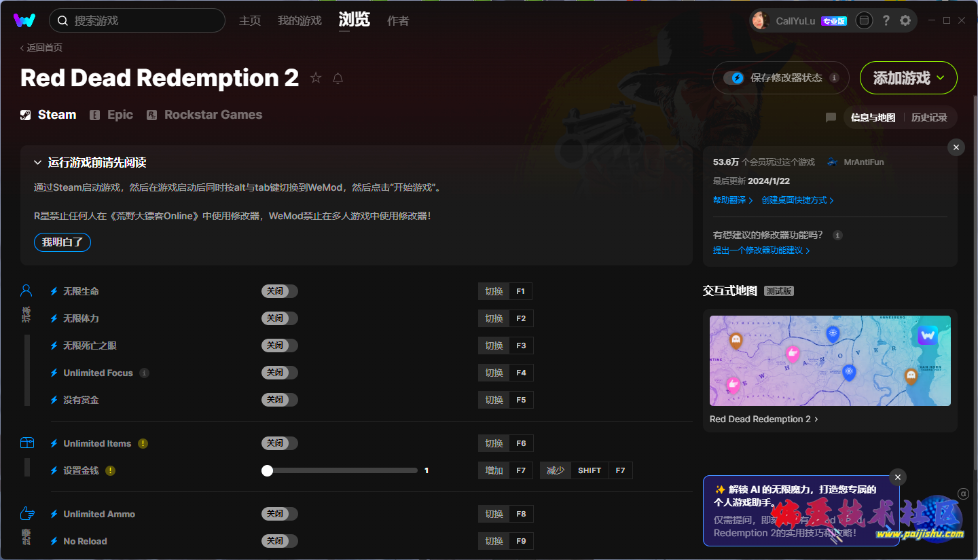Click the 减少 SHIFT F7 hotkey button
The height and width of the screenshot is (560, 978).
586,470
